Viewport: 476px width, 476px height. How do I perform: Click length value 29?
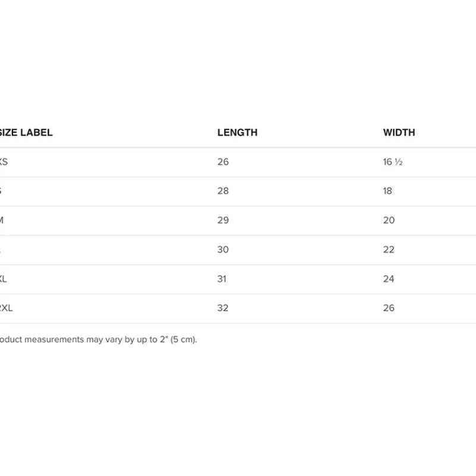coord(223,220)
